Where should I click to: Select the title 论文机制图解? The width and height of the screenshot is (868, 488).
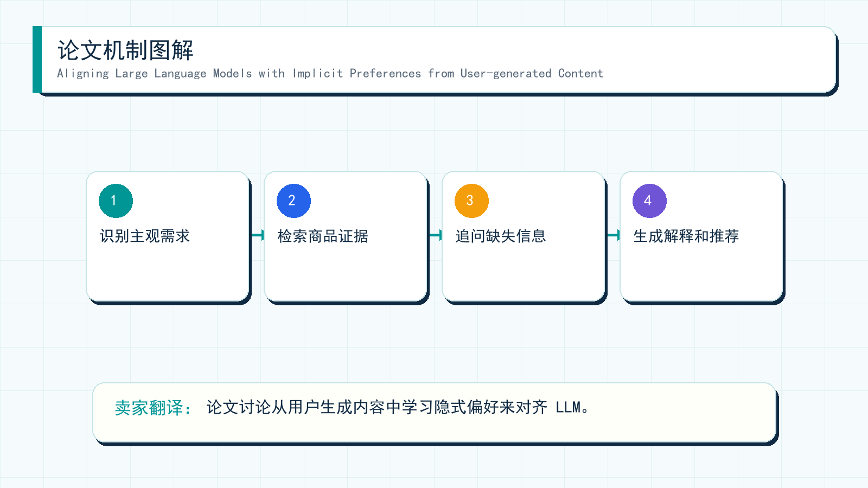click(x=125, y=50)
